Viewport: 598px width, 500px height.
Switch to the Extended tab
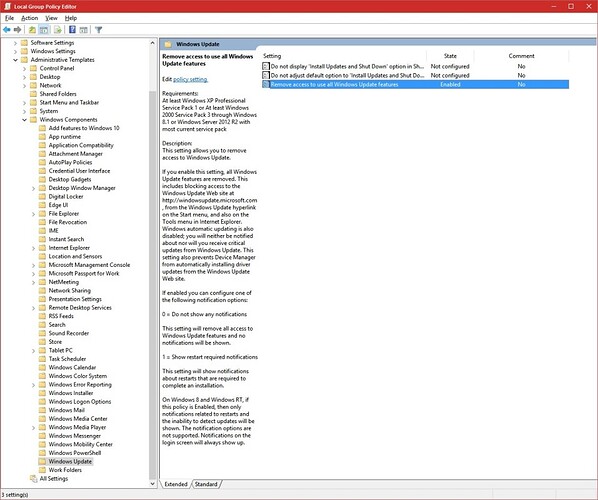point(176,484)
